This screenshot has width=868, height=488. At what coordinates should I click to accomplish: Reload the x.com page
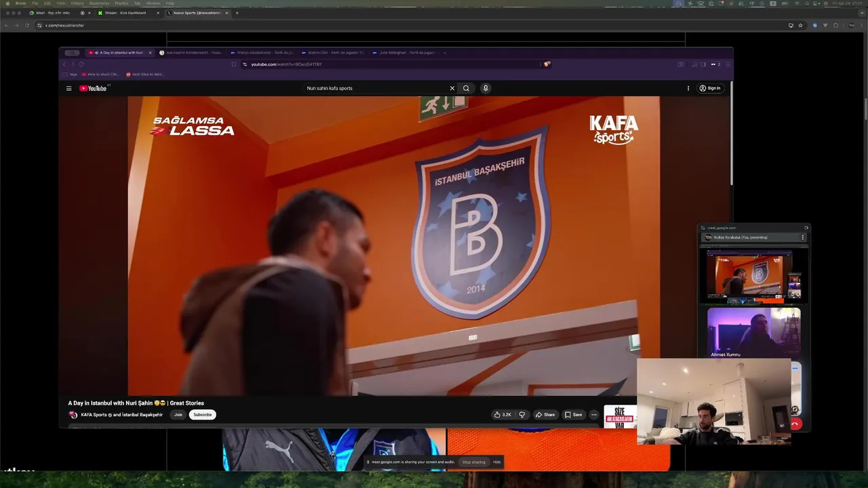point(27,25)
